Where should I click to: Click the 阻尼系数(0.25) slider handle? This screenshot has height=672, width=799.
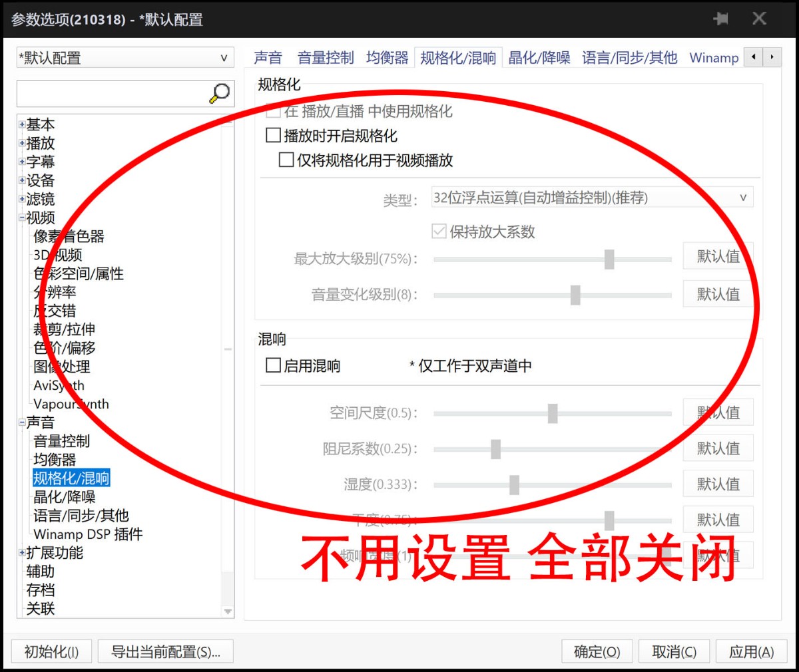coord(495,449)
